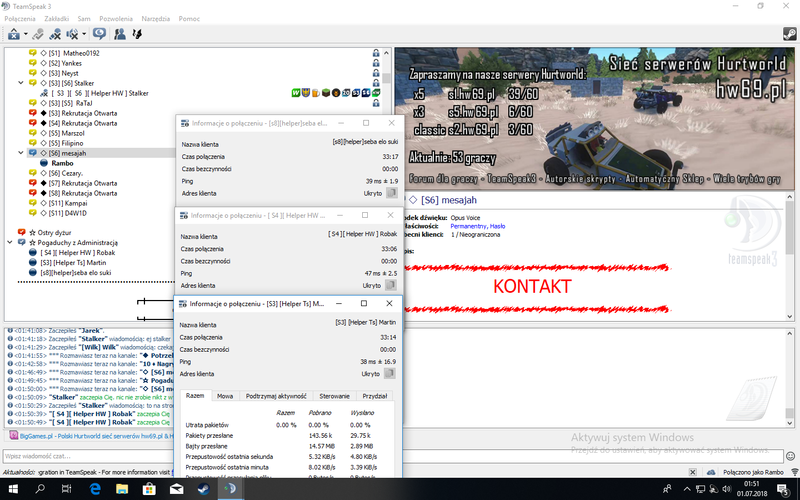The width and height of the screenshot is (800, 500).
Task: Open the Windows Start menu
Action: (13, 489)
